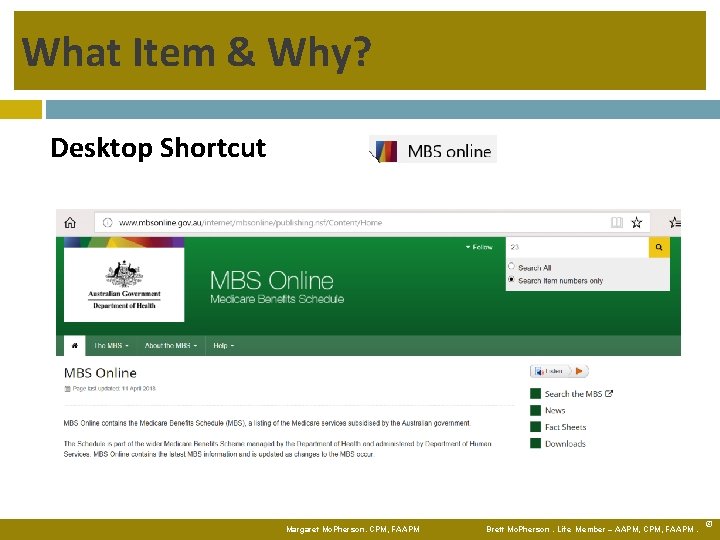Click the MBS Online banner title
Screen dimensions: 720x540
point(272,280)
